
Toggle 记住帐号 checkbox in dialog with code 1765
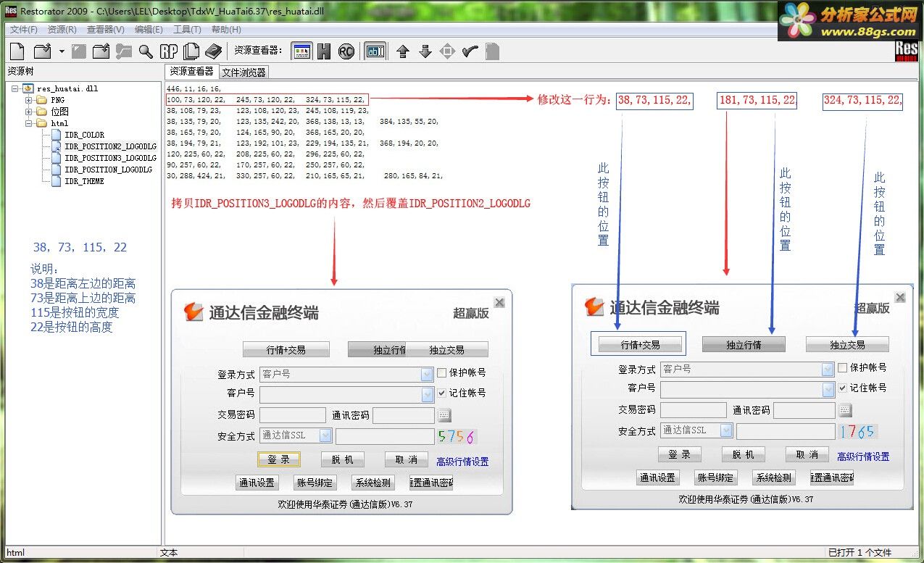pyautogui.click(x=842, y=388)
